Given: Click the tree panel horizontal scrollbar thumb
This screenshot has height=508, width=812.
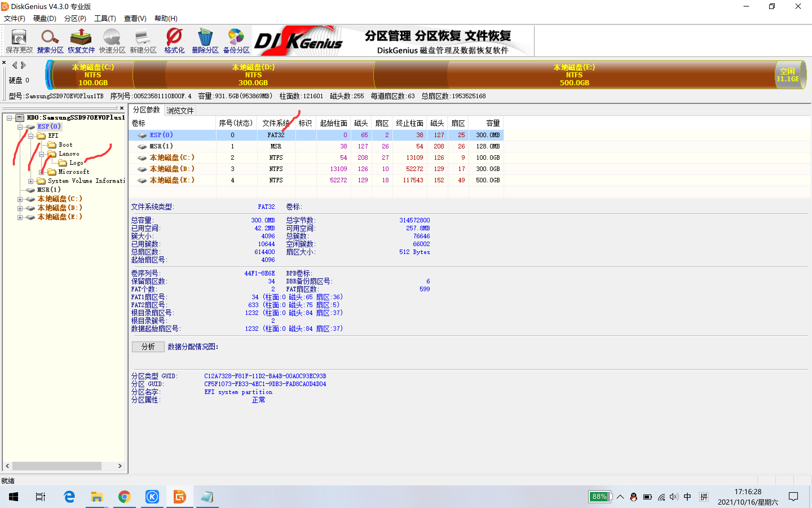Looking at the screenshot, I should coord(57,466).
